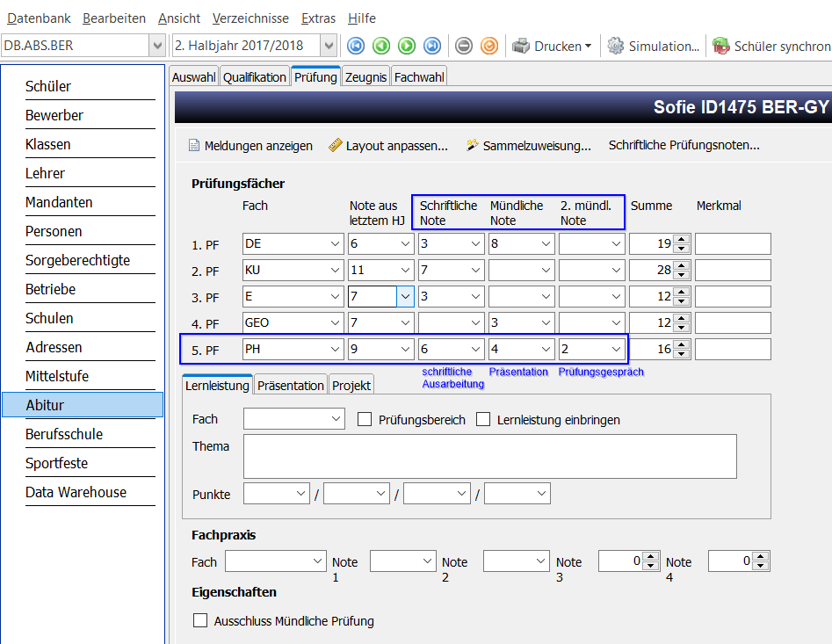832x644 pixels.
Task: Click Sammelzuweisung label
Action: point(537,146)
